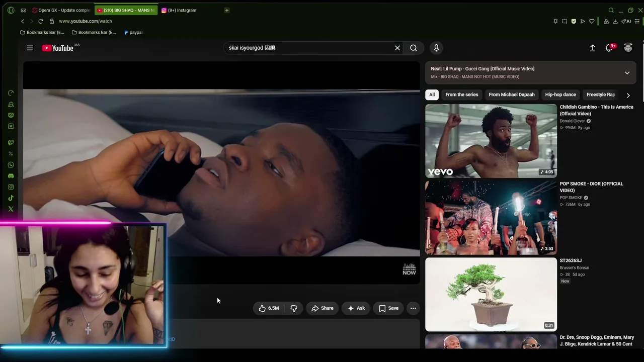
Task: Select the From the series chip
Action: coord(462,95)
